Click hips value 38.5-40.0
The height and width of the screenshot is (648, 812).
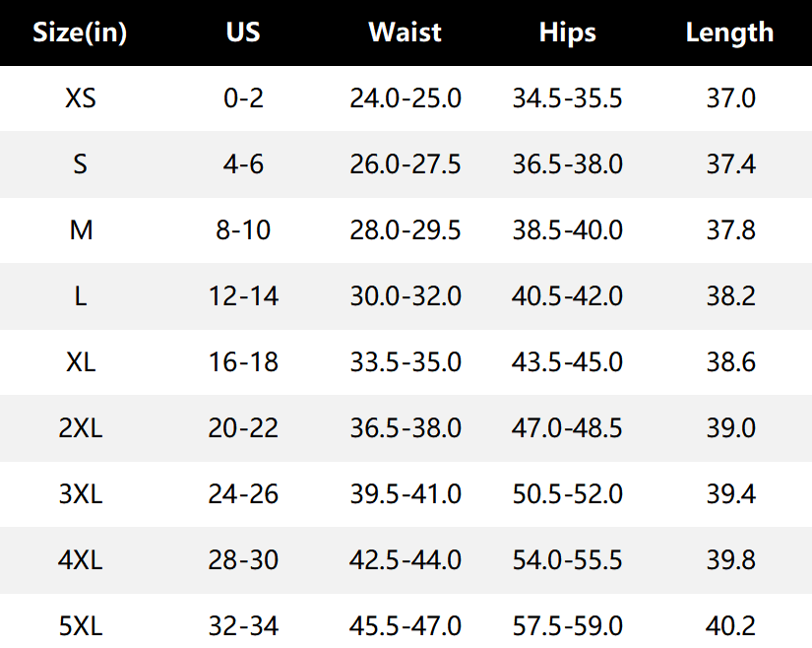coord(568,230)
